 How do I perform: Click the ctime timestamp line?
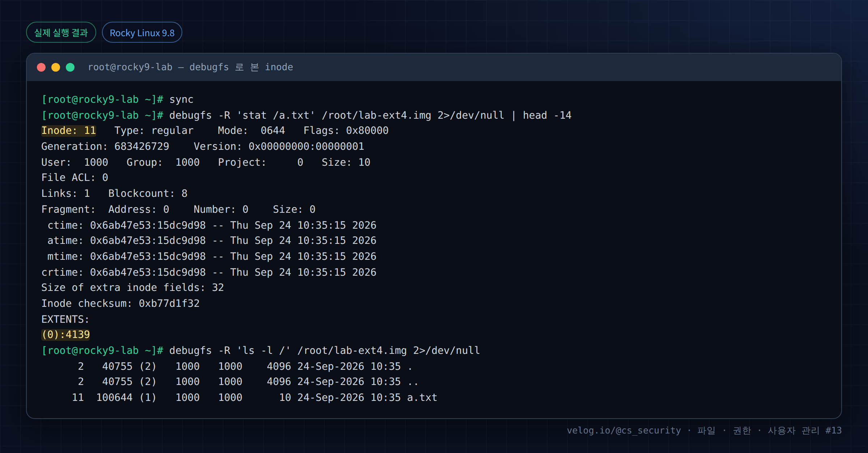click(x=212, y=225)
